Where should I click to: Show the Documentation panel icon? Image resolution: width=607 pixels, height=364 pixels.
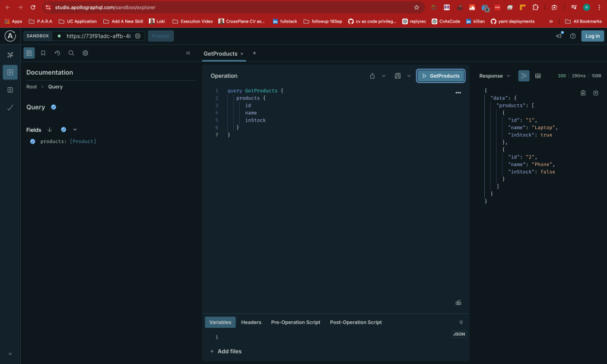click(x=29, y=53)
